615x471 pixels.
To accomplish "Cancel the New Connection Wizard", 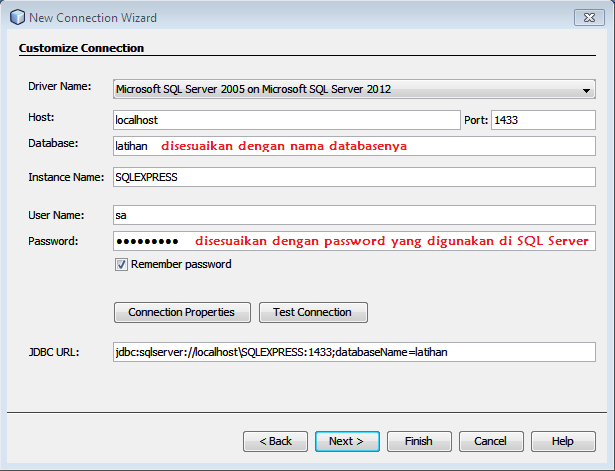I will coord(491,441).
